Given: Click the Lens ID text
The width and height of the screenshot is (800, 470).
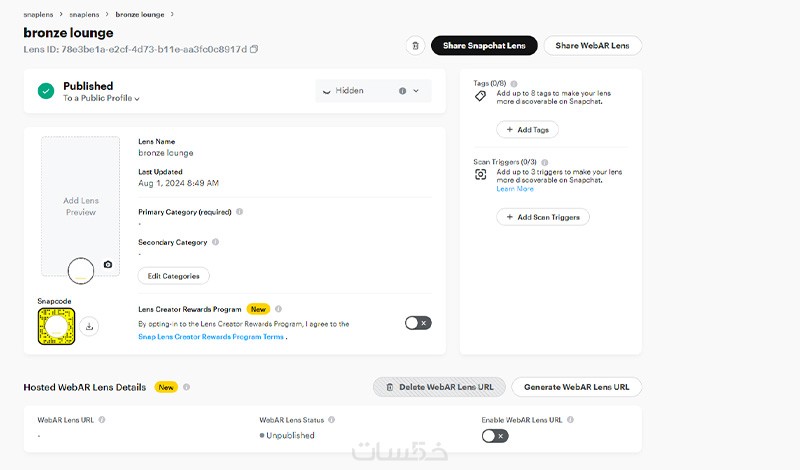Looking at the screenshot, I should (135, 49).
